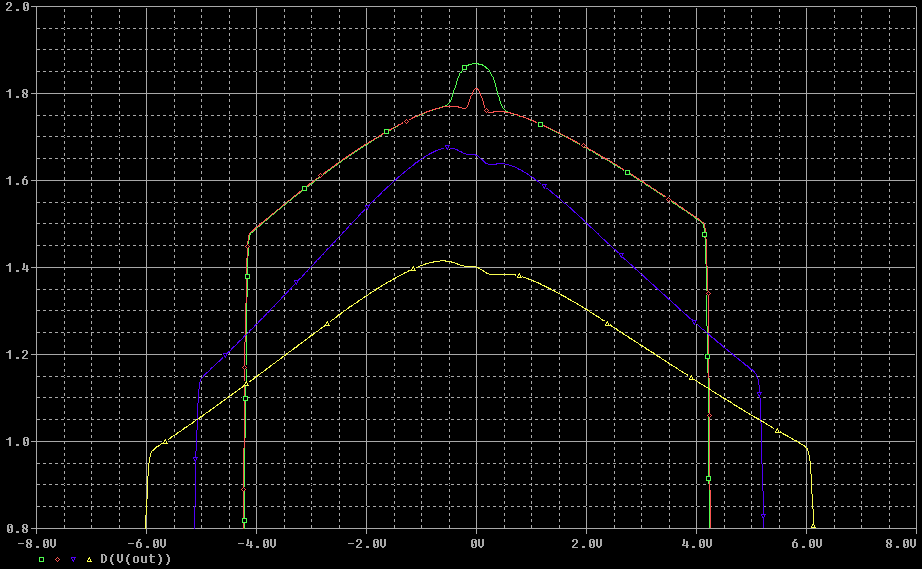Click the 0.8 y-axis label
This screenshot has height=569, width=922.
[x=18, y=529]
